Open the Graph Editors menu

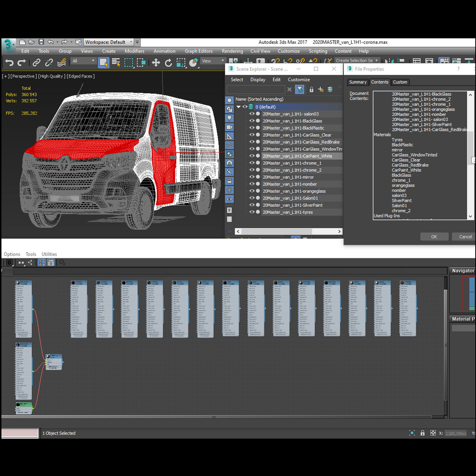pos(199,51)
